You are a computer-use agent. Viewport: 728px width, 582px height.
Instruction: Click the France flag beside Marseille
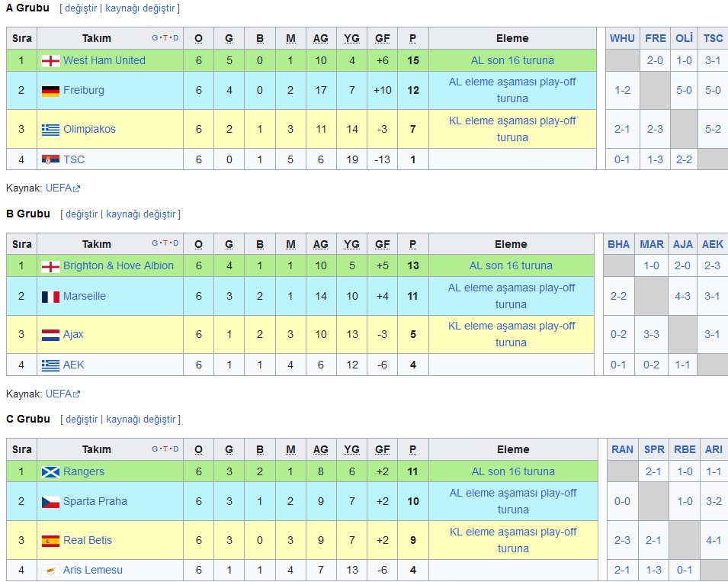(x=50, y=297)
